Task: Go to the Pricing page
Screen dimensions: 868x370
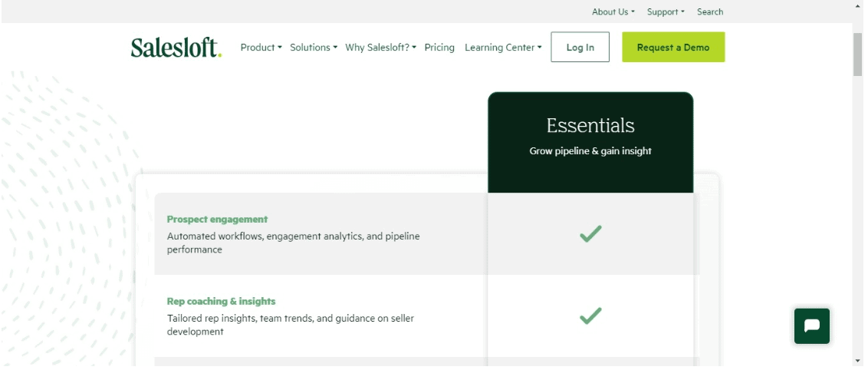Action: pos(439,48)
